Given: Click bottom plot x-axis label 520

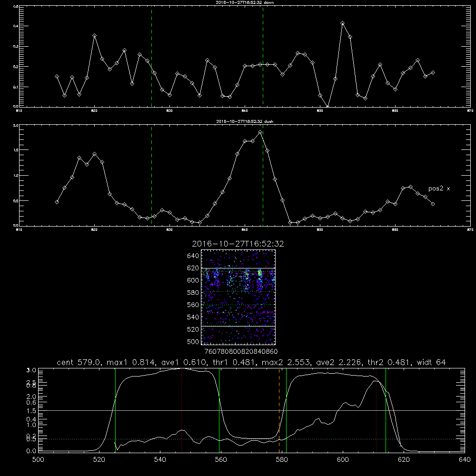Looking at the screenshot, I should 99,460.
